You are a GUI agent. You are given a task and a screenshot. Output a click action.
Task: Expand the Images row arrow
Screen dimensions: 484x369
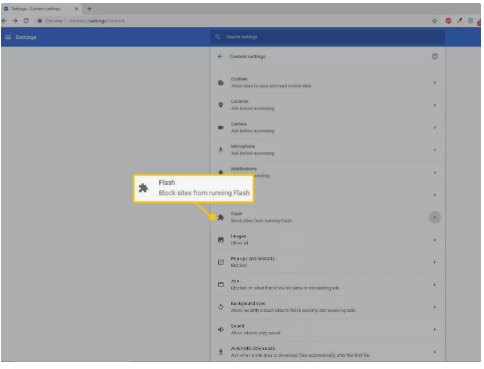click(435, 240)
